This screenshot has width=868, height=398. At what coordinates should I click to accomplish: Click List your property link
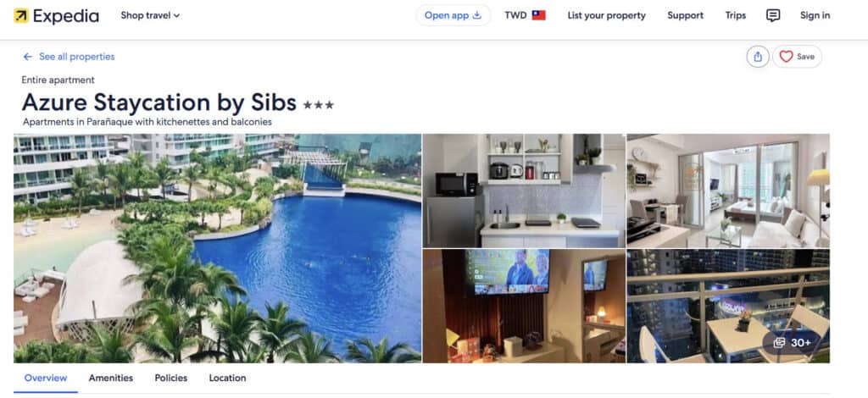[606, 15]
